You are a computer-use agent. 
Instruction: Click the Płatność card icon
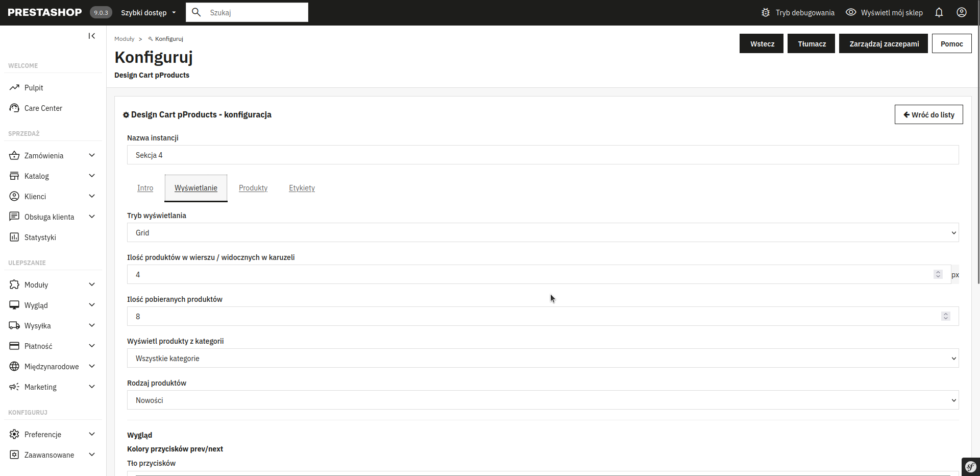tap(14, 346)
